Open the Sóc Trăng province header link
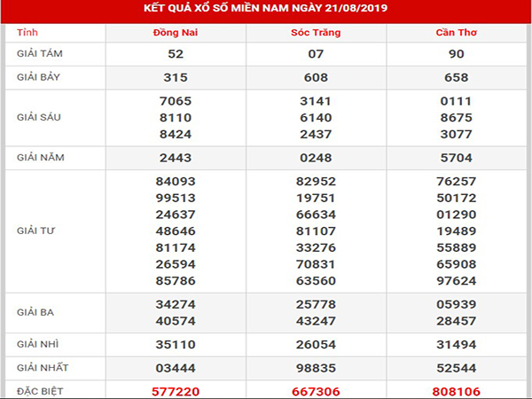 (x=317, y=33)
